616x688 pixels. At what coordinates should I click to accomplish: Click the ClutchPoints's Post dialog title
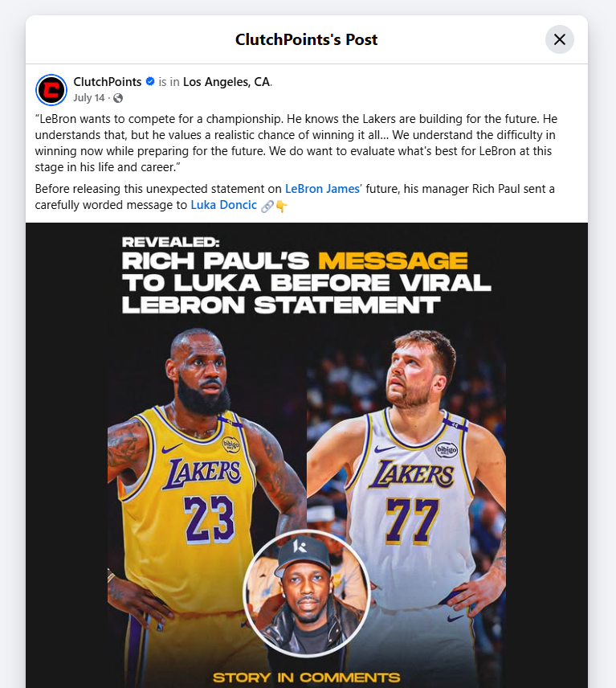pos(306,39)
